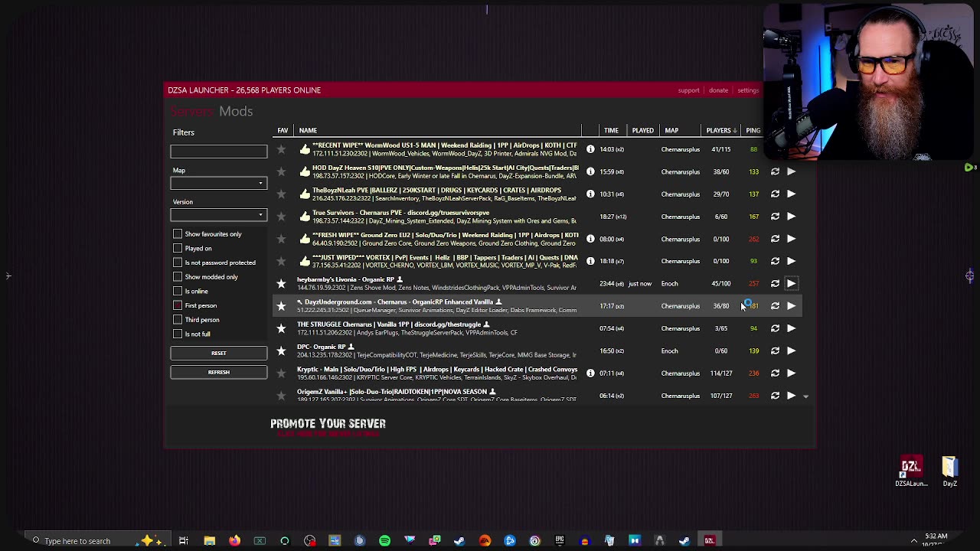Check Is not password protected filter
This screenshot has width=980, height=551.
178,262
